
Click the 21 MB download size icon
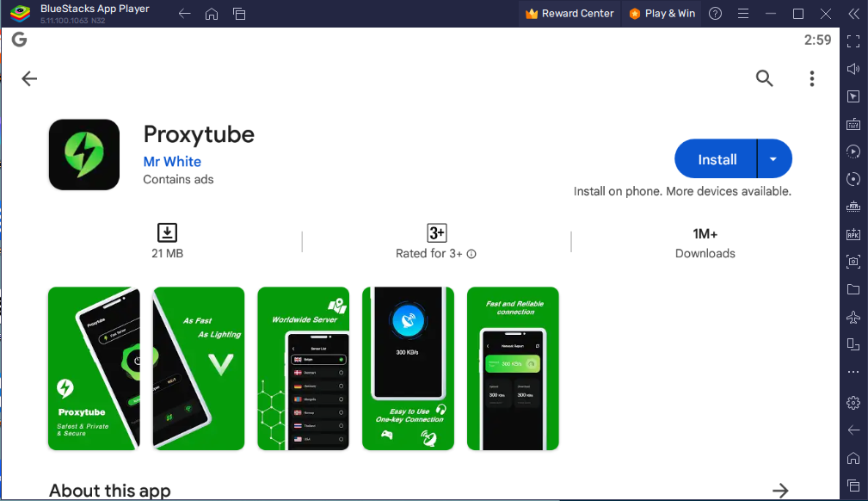pyautogui.click(x=167, y=232)
